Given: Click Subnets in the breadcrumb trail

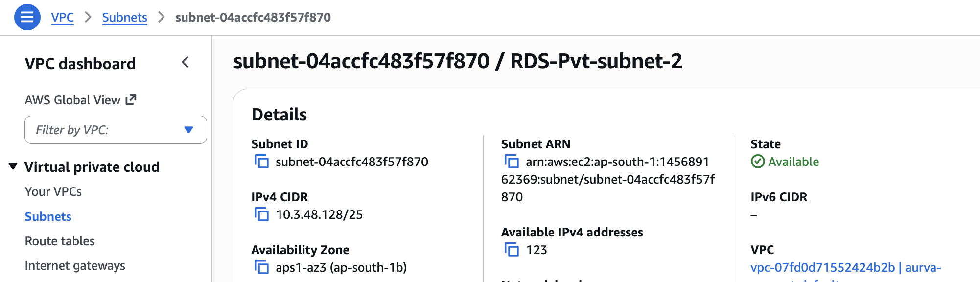Looking at the screenshot, I should 124,18.
